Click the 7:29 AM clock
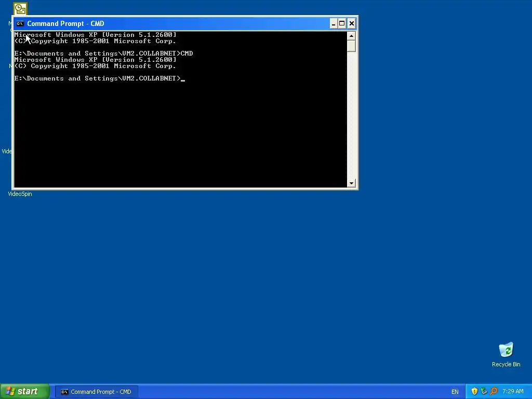Image resolution: width=532 pixels, height=399 pixels. (513, 392)
